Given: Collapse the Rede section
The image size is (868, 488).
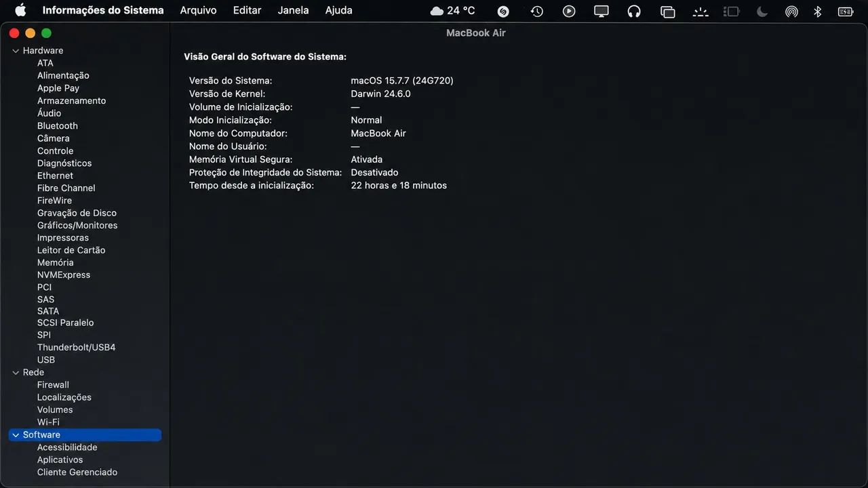Looking at the screenshot, I should (x=16, y=373).
